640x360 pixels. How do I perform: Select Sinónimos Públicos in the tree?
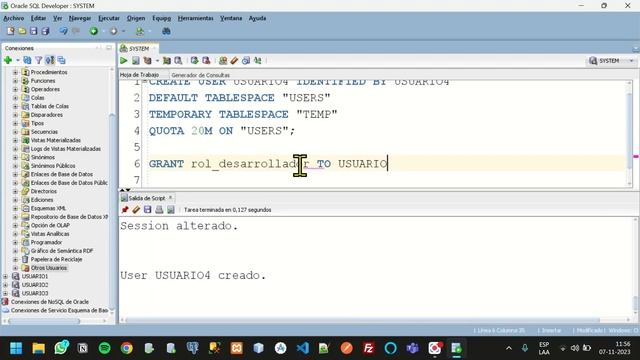pyautogui.click(x=53, y=166)
